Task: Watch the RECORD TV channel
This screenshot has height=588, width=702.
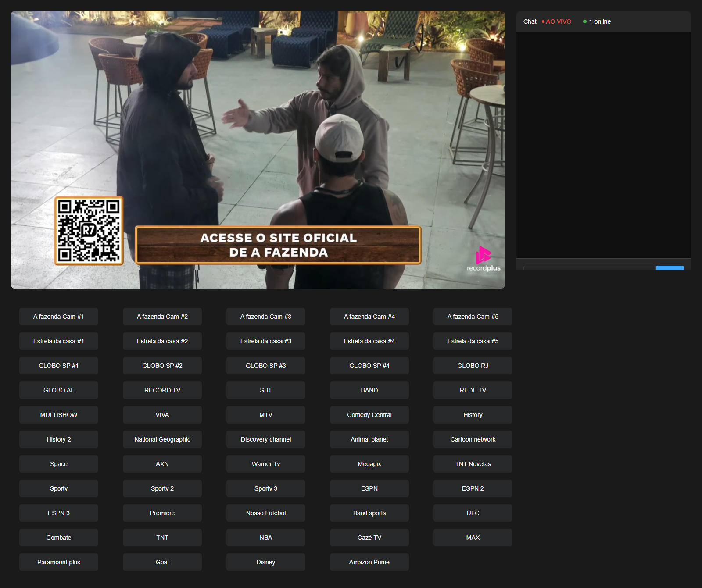Action: 162,390
